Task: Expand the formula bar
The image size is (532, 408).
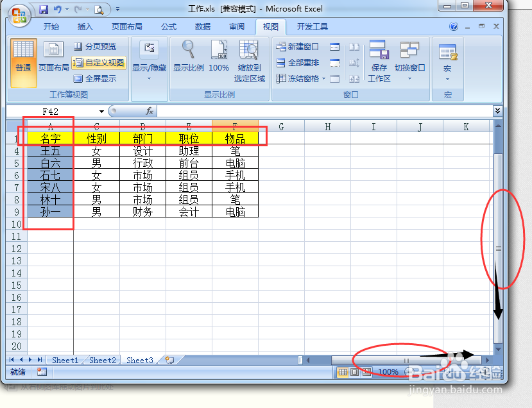Action: click(x=497, y=111)
